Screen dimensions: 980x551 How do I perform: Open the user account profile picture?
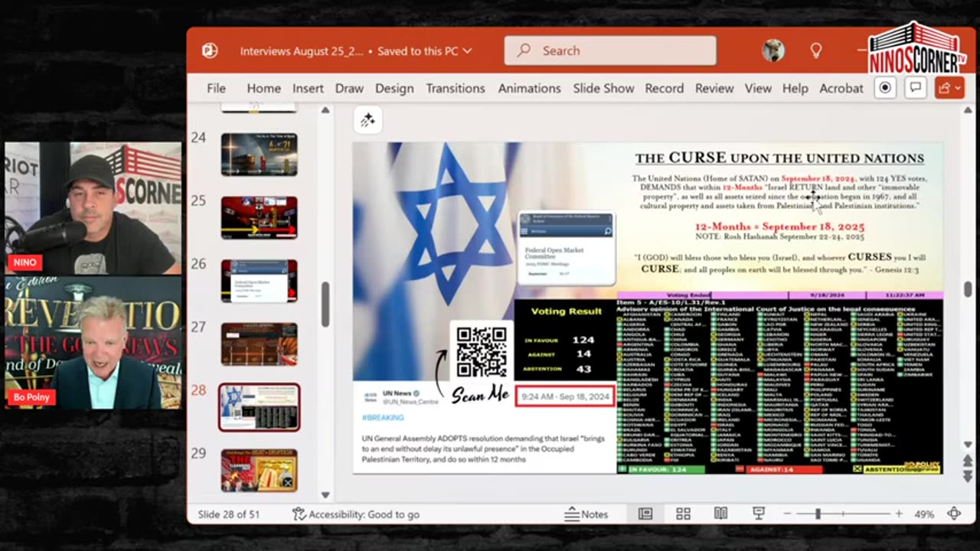point(773,51)
